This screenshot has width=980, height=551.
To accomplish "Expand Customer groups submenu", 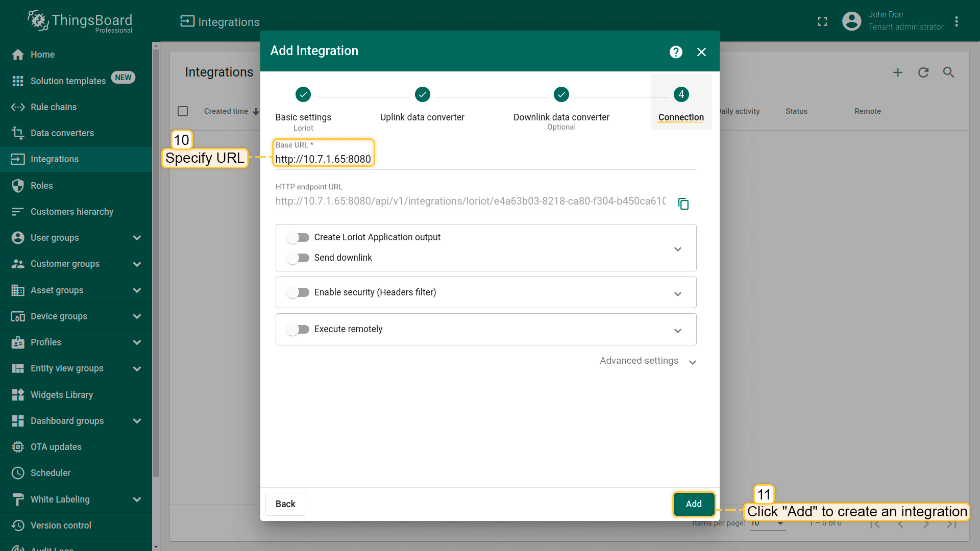I will pos(137,264).
